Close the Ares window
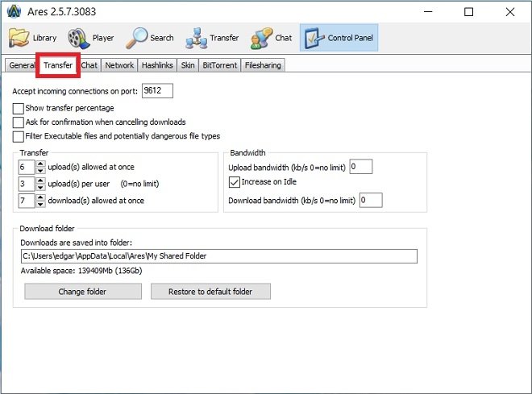 [510, 12]
